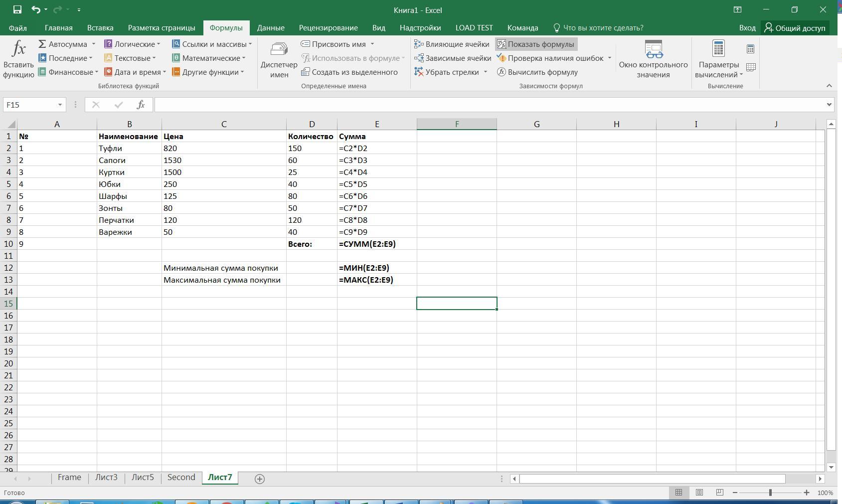Click the zoom slider handle in status bar

(770, 493)
